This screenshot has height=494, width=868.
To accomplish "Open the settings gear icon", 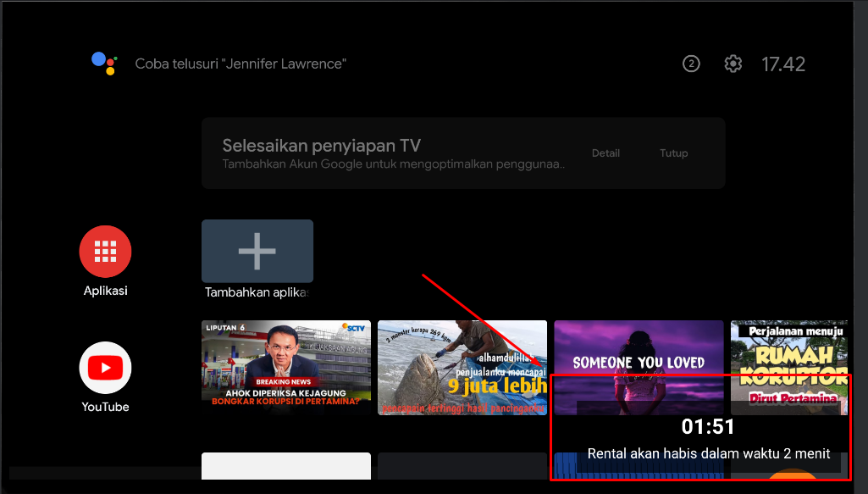I will coord(733,63).
